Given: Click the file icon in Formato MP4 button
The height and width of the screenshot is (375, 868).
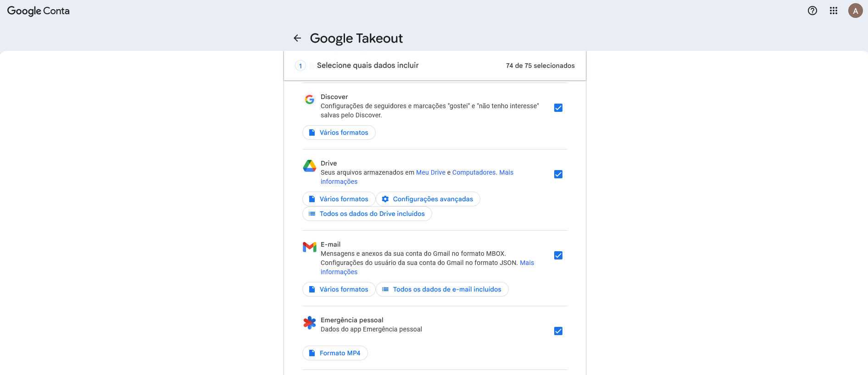Looking at the screenshot, I should click(x=312, y=353).
